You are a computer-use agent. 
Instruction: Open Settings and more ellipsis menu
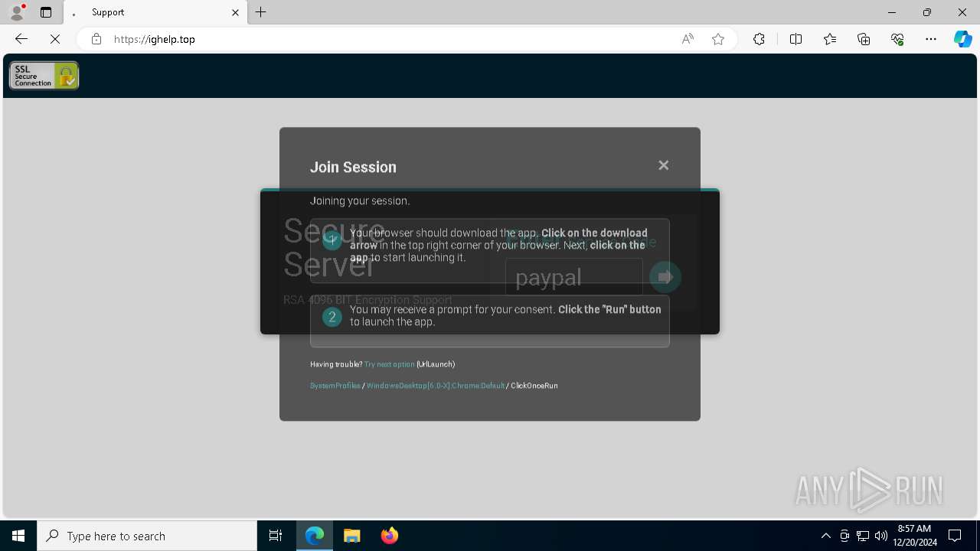click(931, 39)
